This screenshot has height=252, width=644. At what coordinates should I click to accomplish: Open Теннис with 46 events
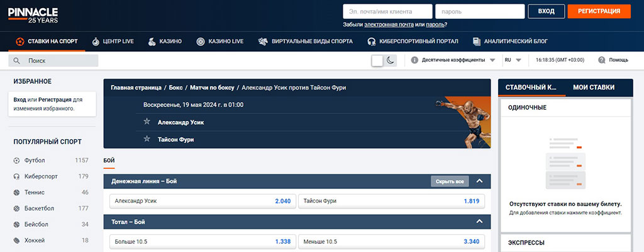52,192
